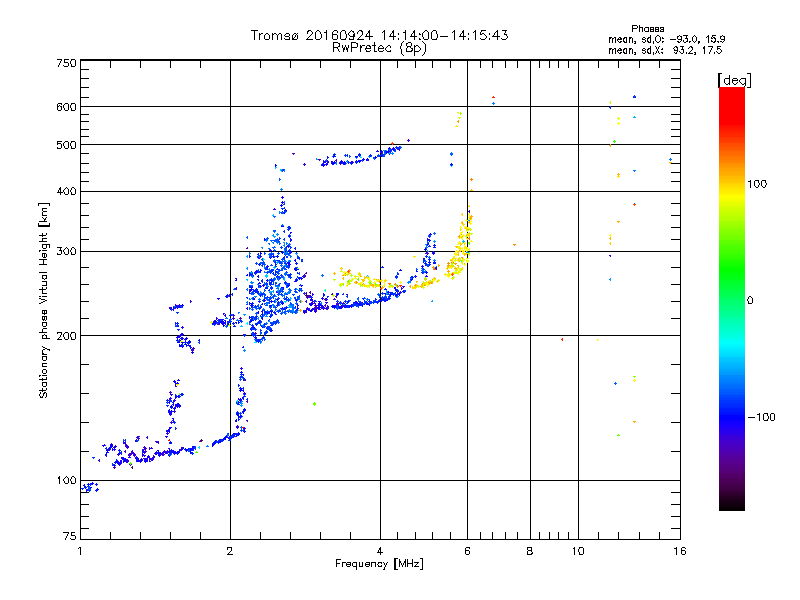This screenshot has width=800, height=600.
Task: Click the red data point near 9.5 MHz
Action: coord(562,339)
